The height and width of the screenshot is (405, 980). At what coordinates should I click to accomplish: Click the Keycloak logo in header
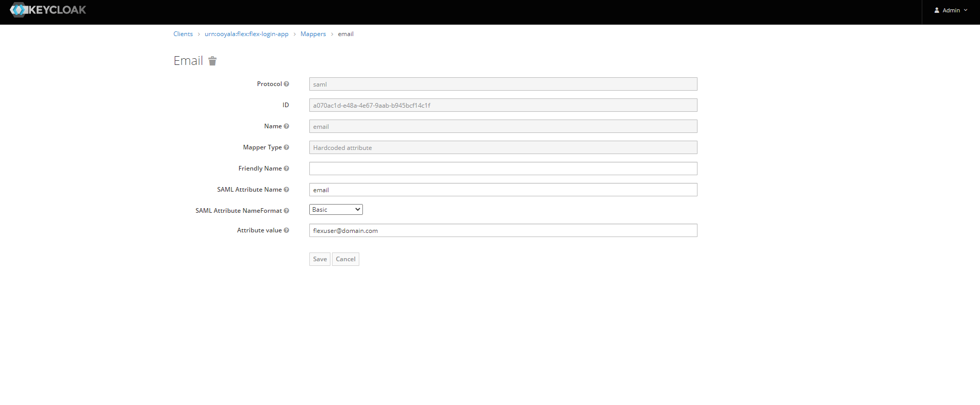(x=48, y=10)
